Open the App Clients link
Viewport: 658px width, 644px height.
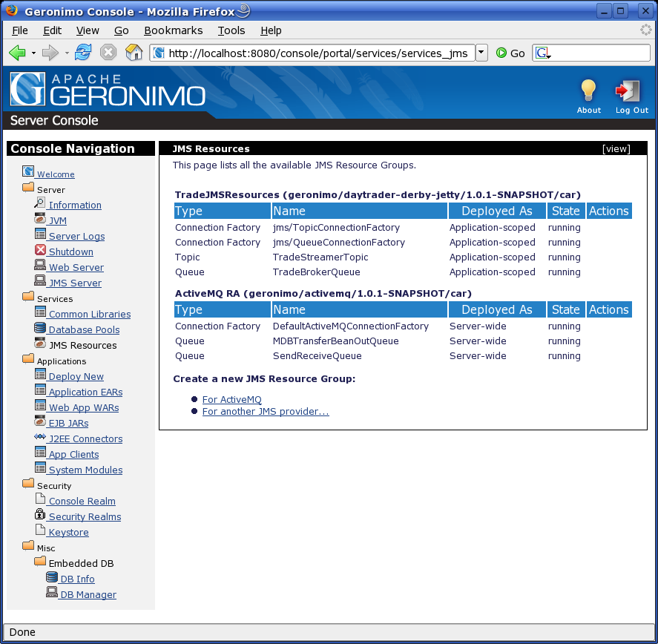(74, 454)
